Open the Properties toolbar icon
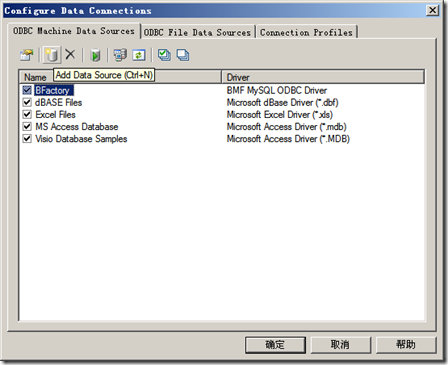This screenshot has width=448, height=365. 27,55
